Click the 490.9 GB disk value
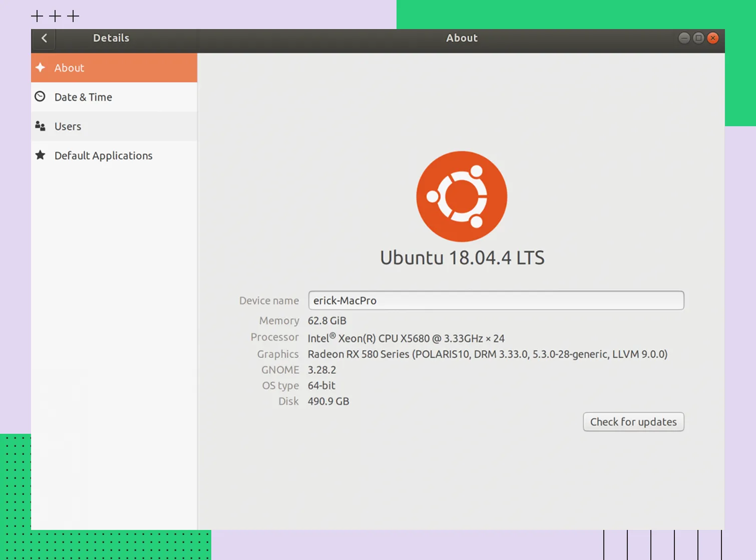756x560 pixels. pos(328,401)
